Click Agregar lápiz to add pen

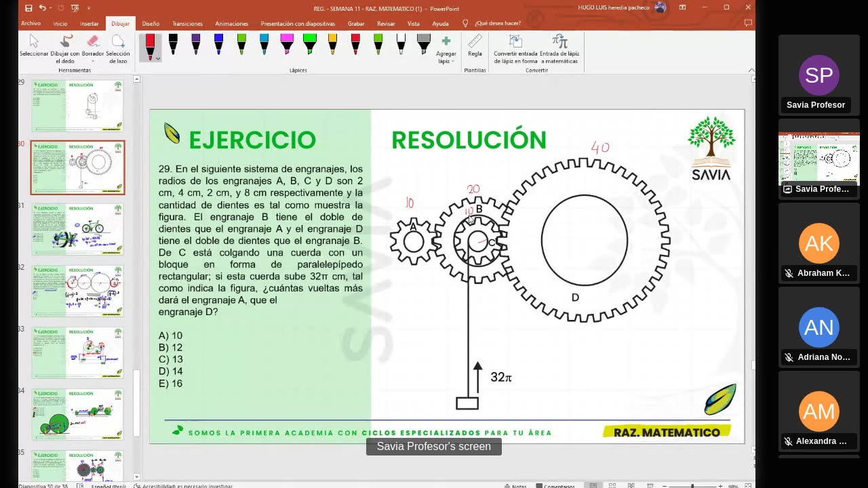click(x=446, y=49)
